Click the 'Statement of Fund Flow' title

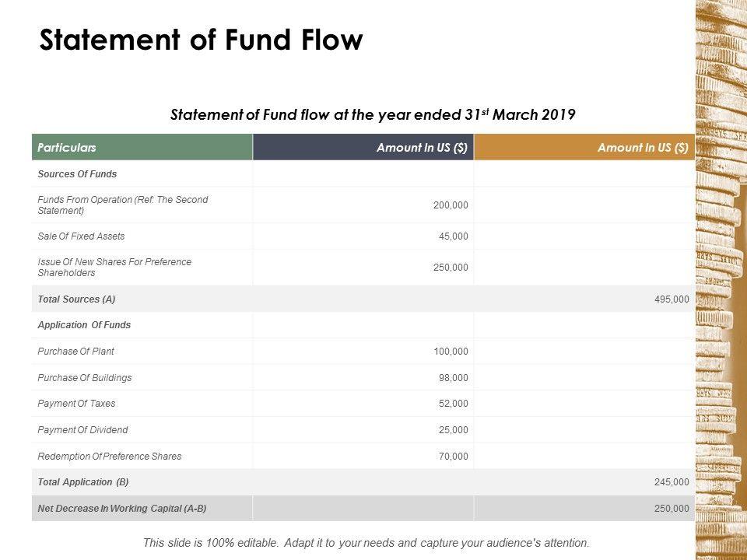click(x=201, y=40)
